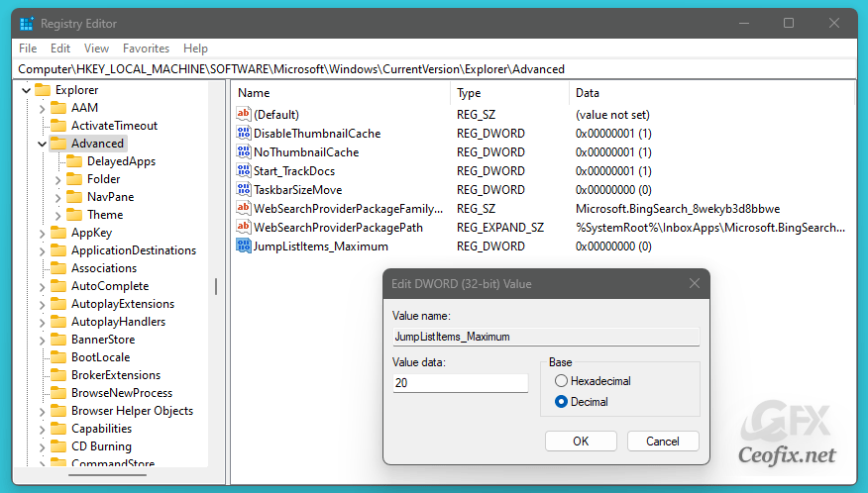Screen dimensions: 868x493
Task: Click the Registry Editor app icon in title bar
Action: pos(27,23)
